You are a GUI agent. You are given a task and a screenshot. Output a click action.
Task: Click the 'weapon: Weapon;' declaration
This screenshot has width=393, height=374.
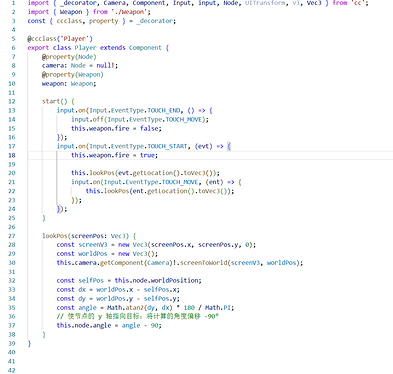click(69, 83)
